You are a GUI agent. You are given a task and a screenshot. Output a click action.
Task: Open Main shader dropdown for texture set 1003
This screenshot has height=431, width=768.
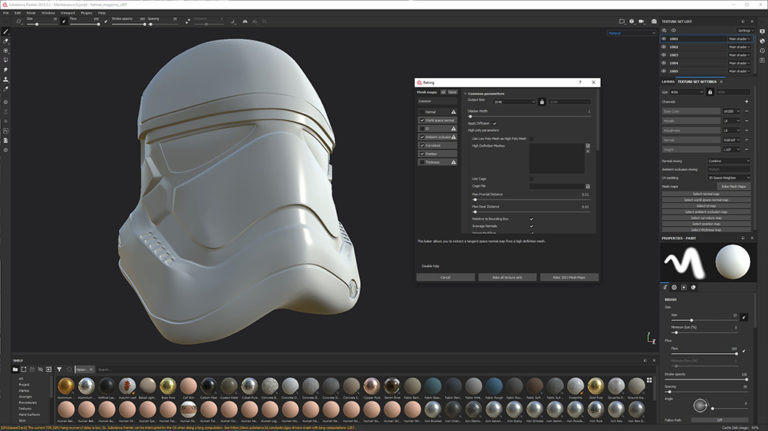[739, 55]
